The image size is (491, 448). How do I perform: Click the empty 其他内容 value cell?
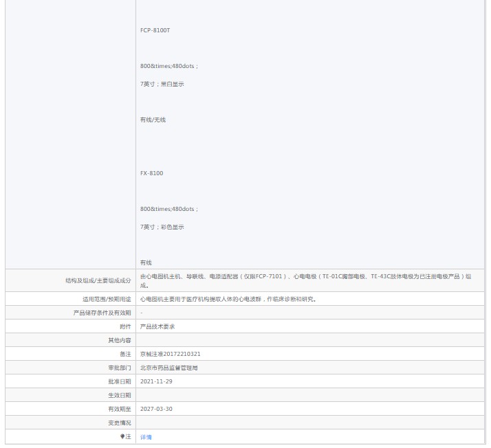tap(309, 340)
